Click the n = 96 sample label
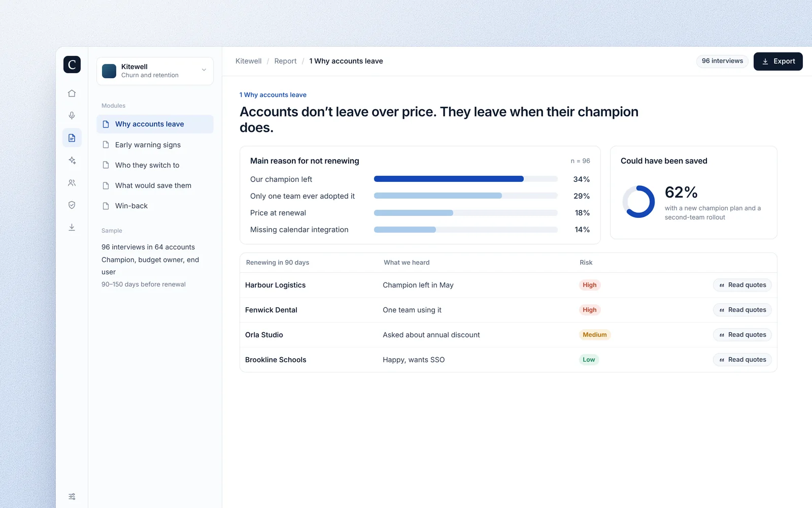Image resolution: width=812 pixels, height=508 pixels. [x=580, y=161]
